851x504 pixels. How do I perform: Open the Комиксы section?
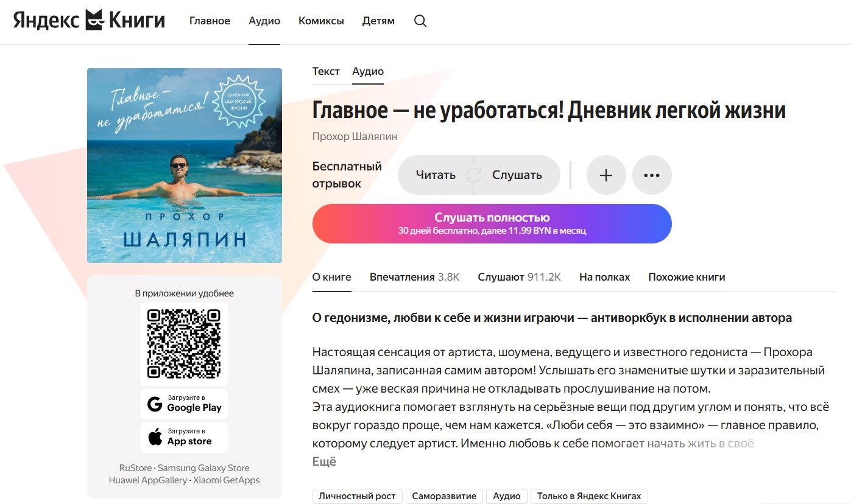[321, 20]
